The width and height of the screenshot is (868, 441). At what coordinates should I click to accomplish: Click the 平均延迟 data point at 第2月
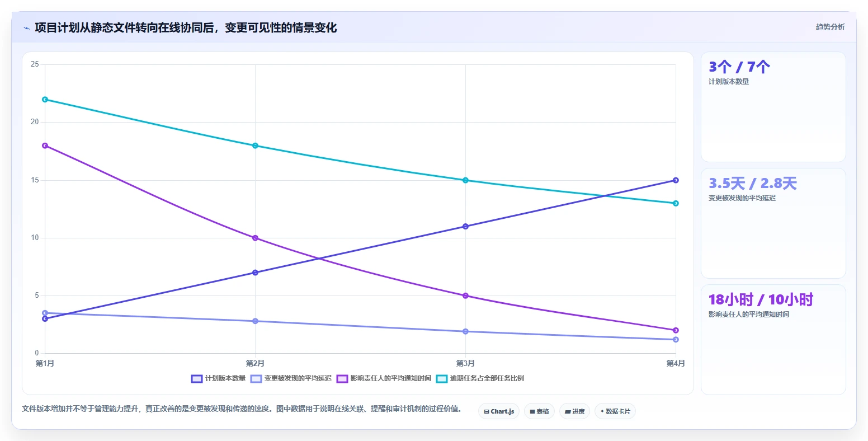(255, 321)
